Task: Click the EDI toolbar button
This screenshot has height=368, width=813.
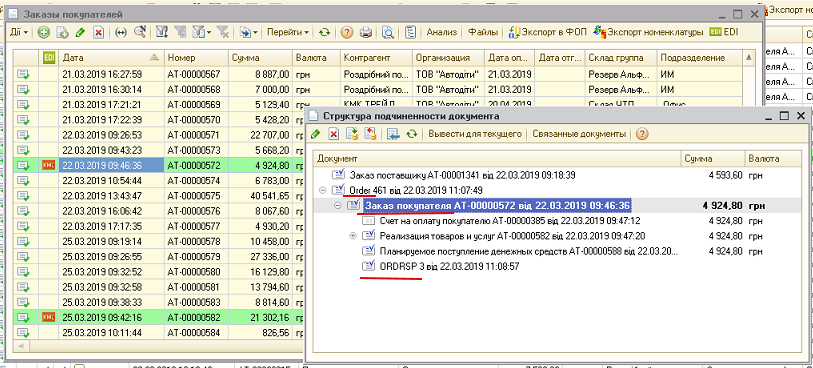Action: [x=723, y=32]
